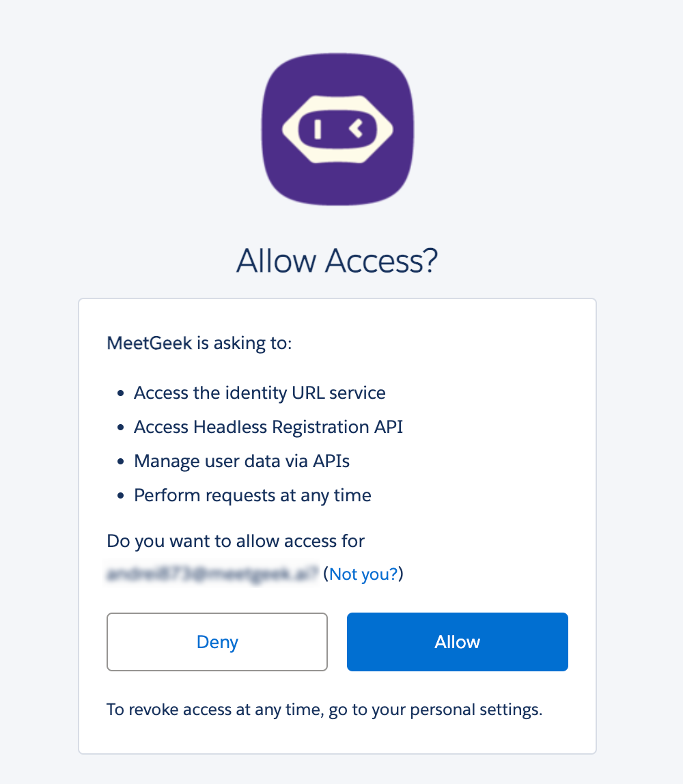
Task: Click the Allow button
Action: click(x=458, y=642)
